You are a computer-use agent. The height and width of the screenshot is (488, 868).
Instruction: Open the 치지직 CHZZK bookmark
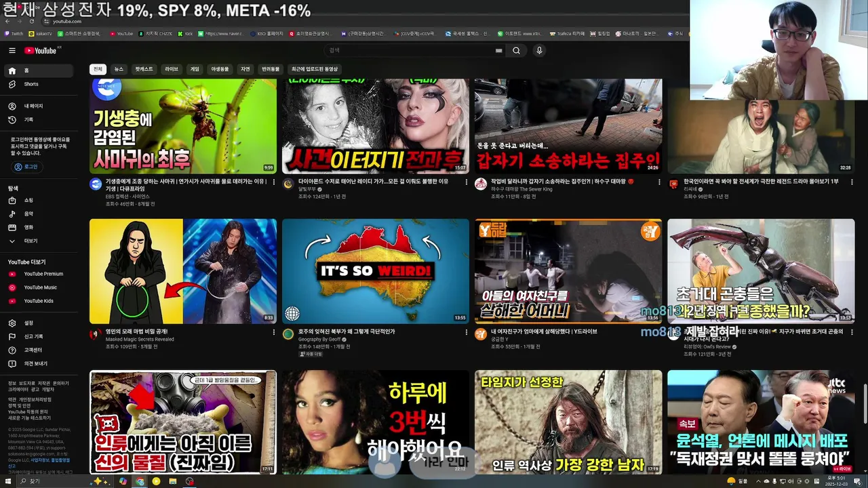pos(155,33)
